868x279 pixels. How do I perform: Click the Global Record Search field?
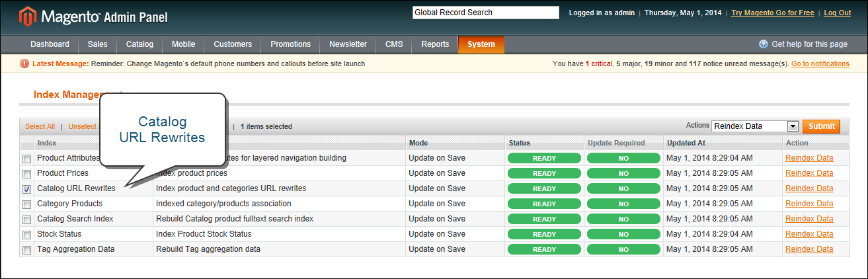pyautogui.click(x=486, y=13)
